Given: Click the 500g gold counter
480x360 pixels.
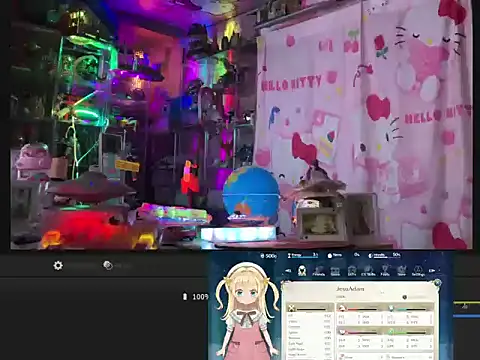Looking at the screenshot, I should coord(269,256).
